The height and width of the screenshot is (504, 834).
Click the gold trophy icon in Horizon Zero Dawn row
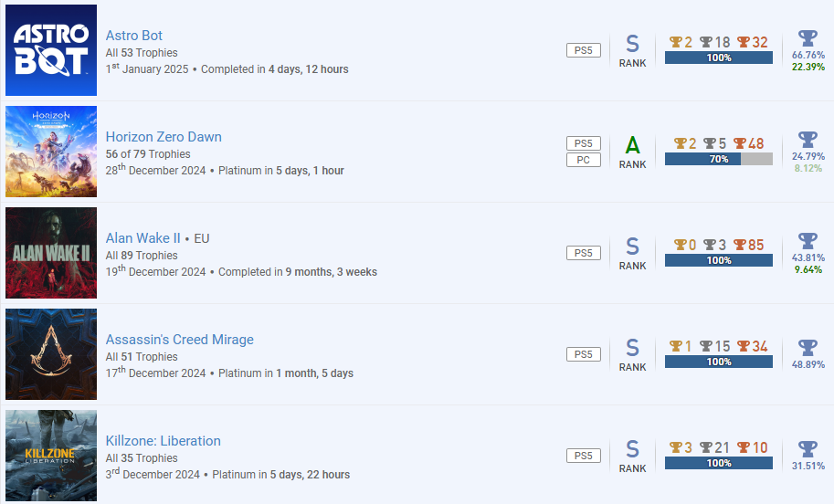click(x=681, y=143)
